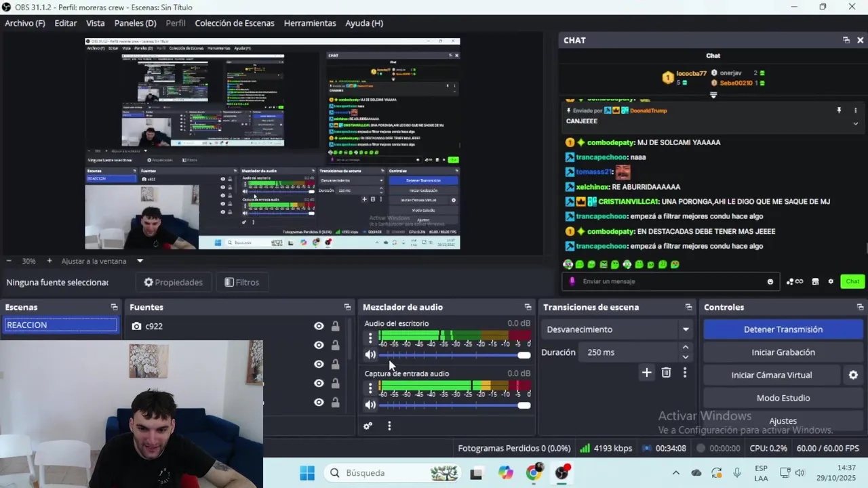Click the chat identity icon in message box
The height and width of the screenshot is (488, 868).
pyautogui.click(x=572, y=281)
